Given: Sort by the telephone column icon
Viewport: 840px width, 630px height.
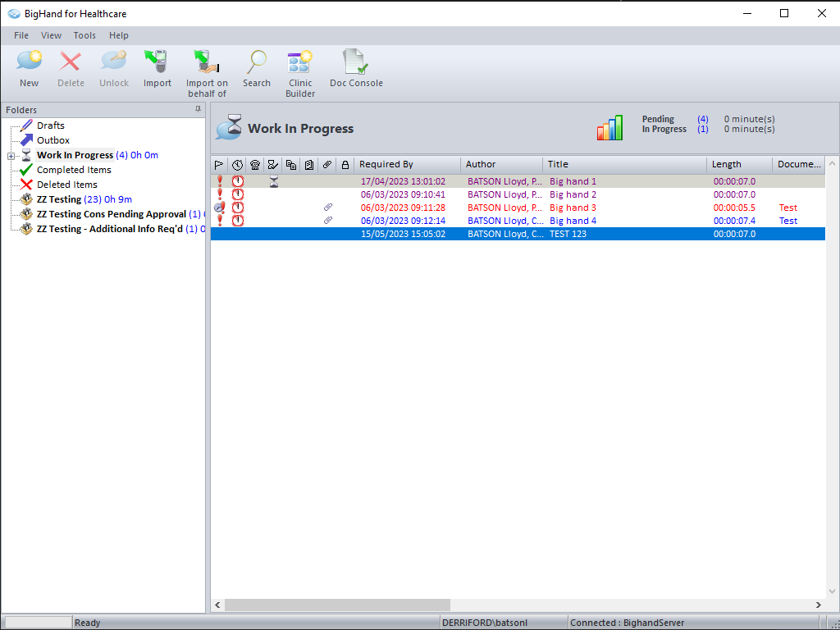Looking at the screenshot, I should [255, 164].
